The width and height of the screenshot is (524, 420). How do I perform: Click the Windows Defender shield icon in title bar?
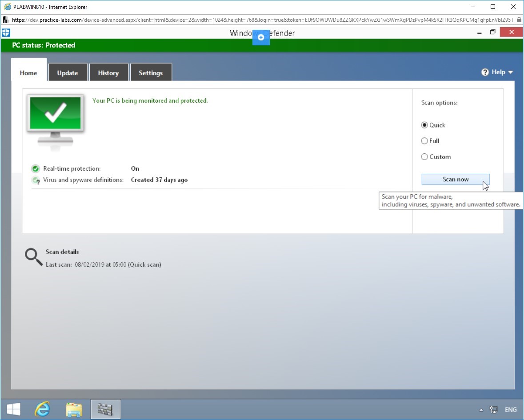[x=6, y=32]
